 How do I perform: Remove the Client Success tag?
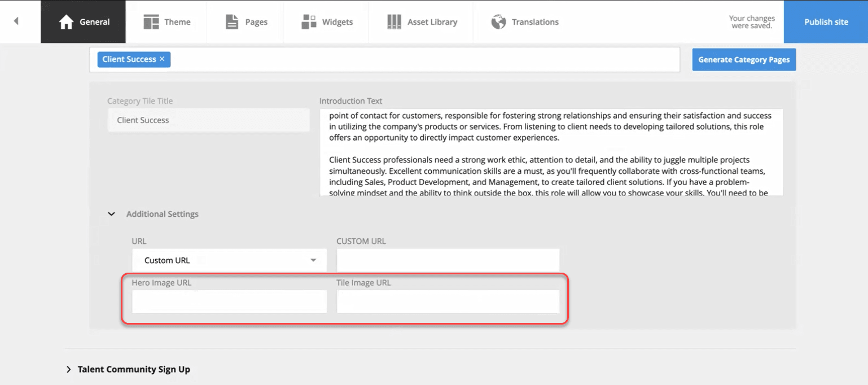coord(162,59)
